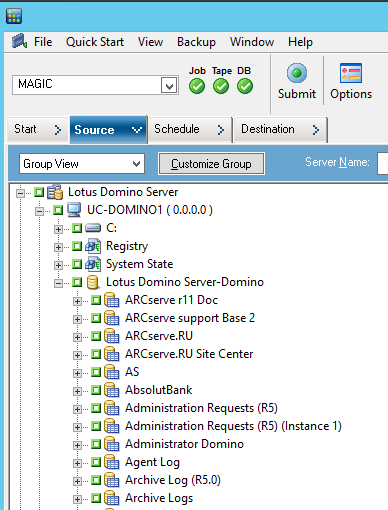Select the Archive Log (R5.0) database icon

pyautogui.click(x=112, y=480)
